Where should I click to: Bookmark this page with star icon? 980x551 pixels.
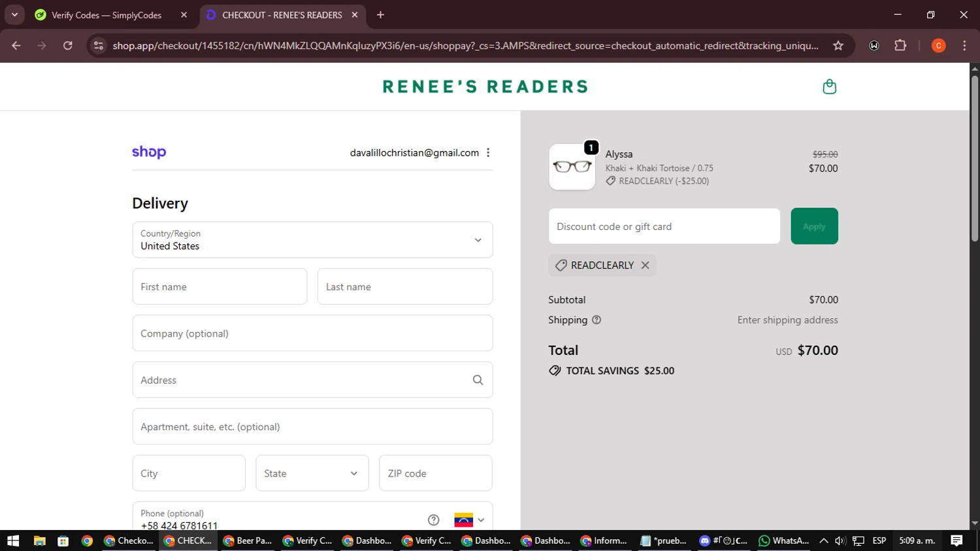(x=838, y=46)
